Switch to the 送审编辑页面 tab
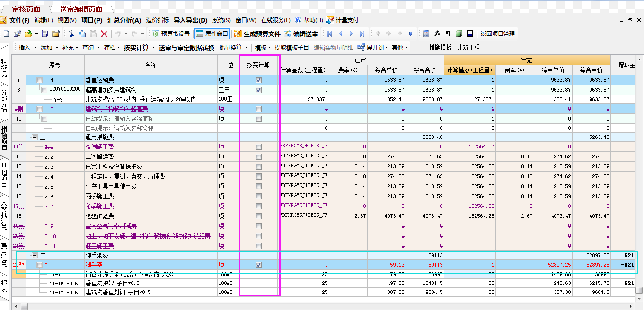Image resolution: width=644 pixels, height=310 pixels. (81, 9)
